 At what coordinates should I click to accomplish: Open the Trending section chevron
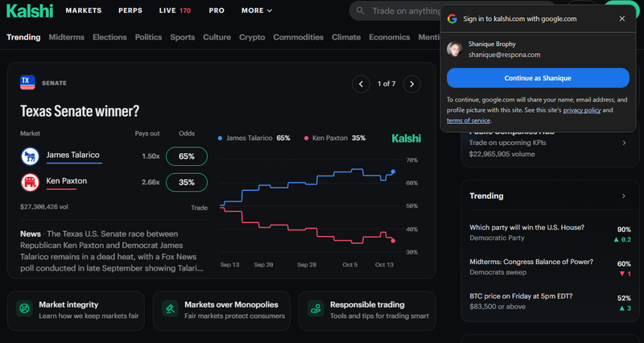[x=623, y=196]
